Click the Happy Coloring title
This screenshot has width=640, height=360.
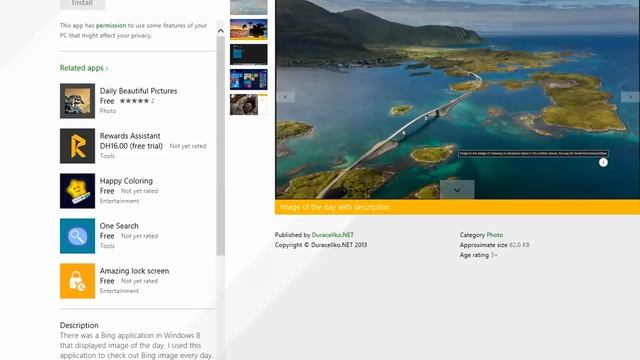pos(126,180)
